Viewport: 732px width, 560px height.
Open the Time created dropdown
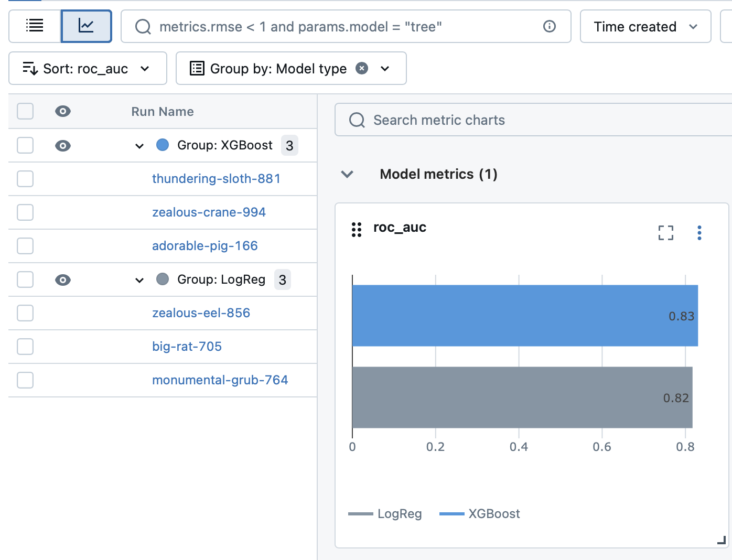(x=645, y=26)
